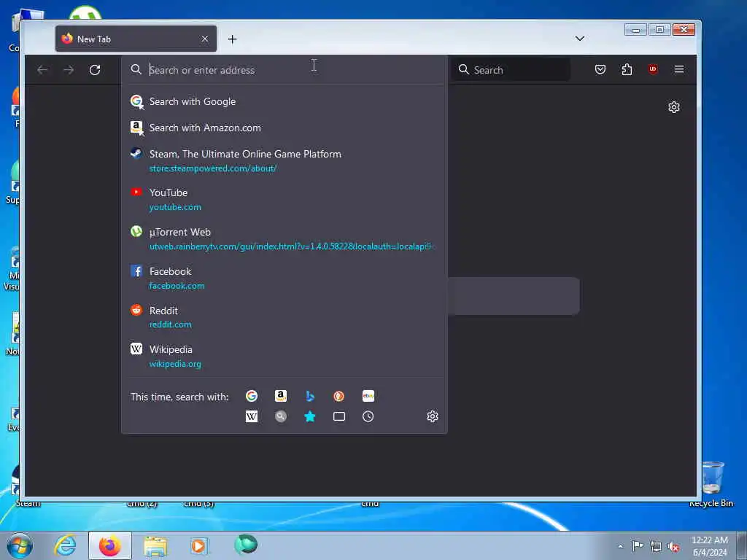747x560 pixels.
Task: Open the uBlock Origin extension icon
Action: coord(653,69)
